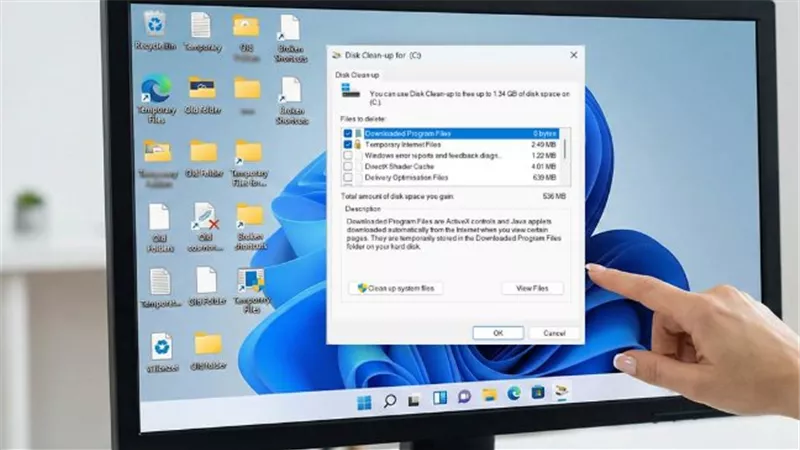Click the '536 MB' total space value
The width and height of the screenshot is (800, 450).
[554, 196]
